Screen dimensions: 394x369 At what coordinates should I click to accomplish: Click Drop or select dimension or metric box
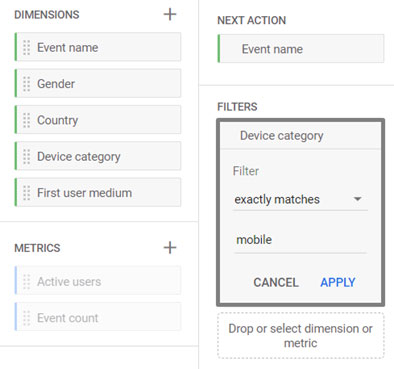[301, 335]
